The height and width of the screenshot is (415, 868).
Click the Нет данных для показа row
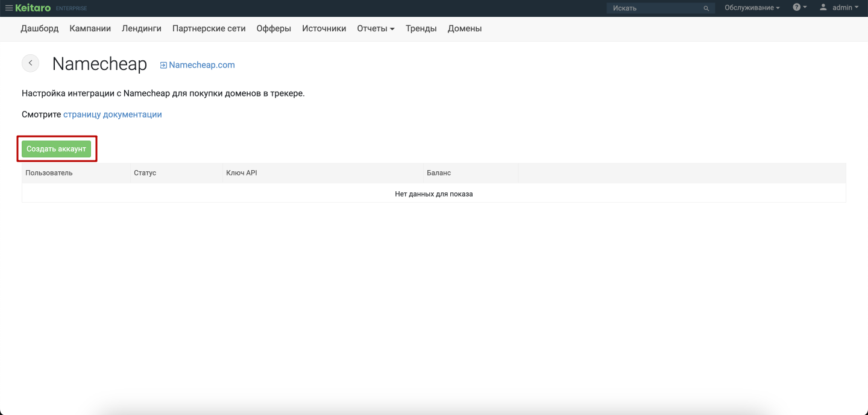[434, 193]
